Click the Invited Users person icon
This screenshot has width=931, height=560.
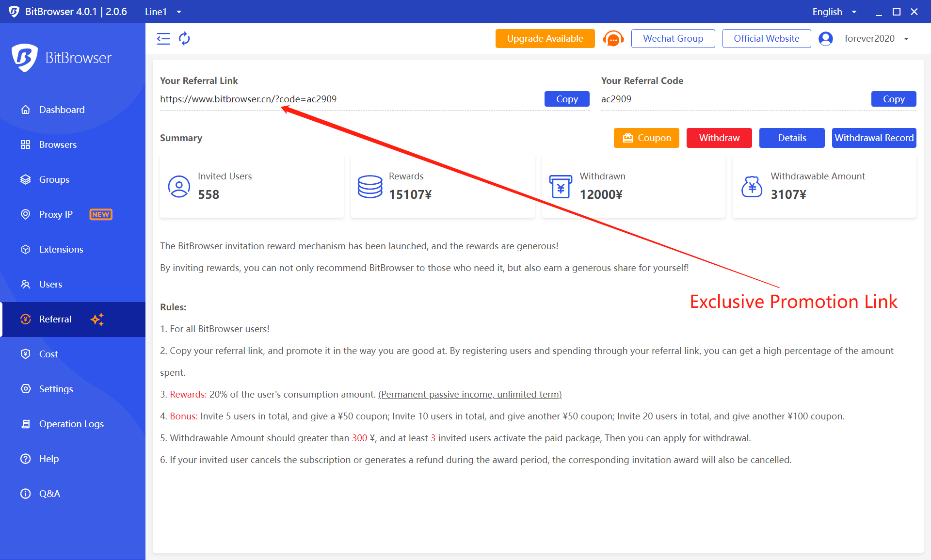click(179, 187)
